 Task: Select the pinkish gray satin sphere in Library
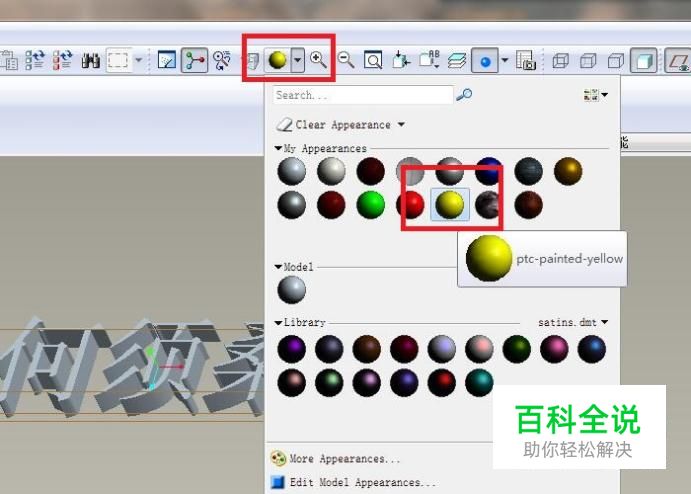[x=479, y=349]
